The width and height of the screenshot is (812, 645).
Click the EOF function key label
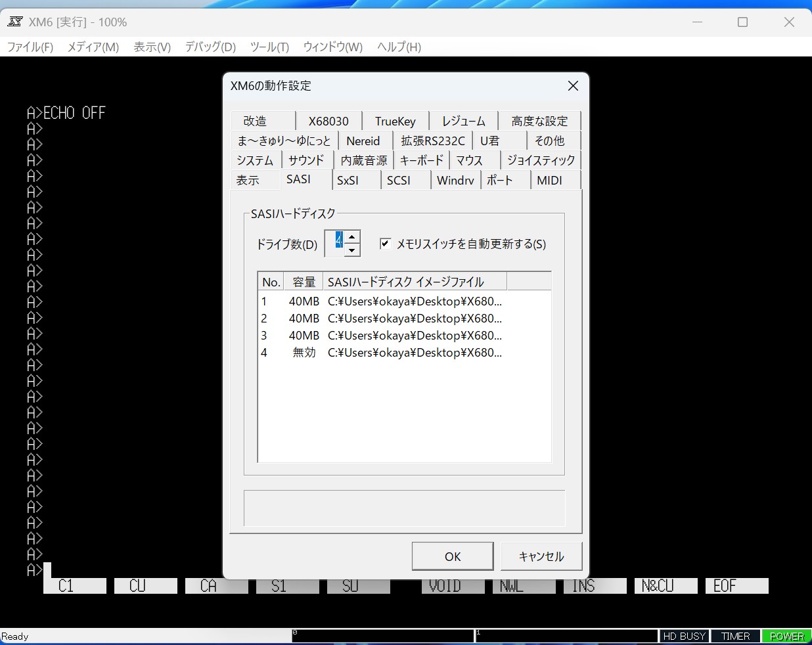(x=737, y=586)
